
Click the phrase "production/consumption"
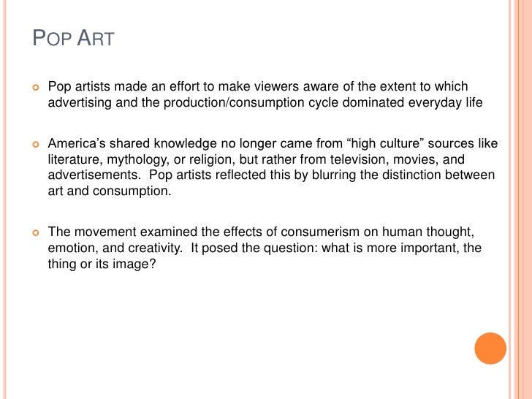coord(234,102)
